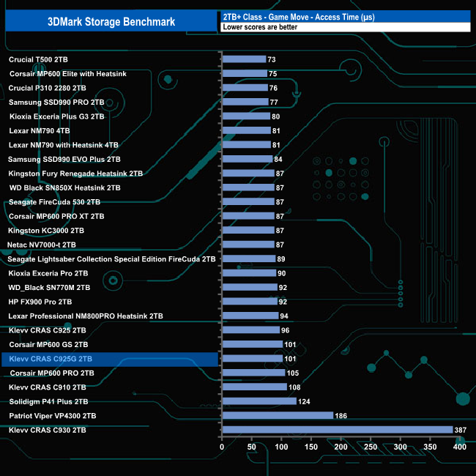
Task: Select the 'WD_Black SN770M 2TB' label
Action: tap(49, 288)
